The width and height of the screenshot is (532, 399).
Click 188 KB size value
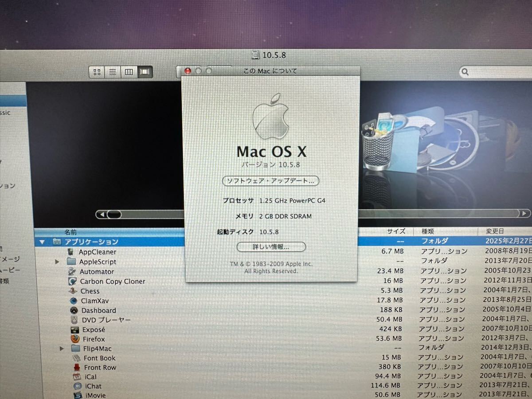coord(391,309)
